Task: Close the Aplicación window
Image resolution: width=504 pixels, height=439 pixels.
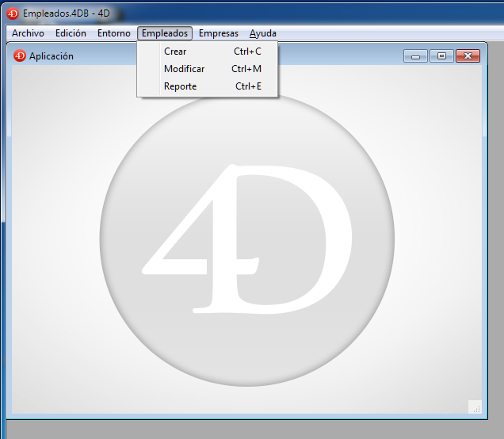Action: pyautogui.click(x=468, y=55)
